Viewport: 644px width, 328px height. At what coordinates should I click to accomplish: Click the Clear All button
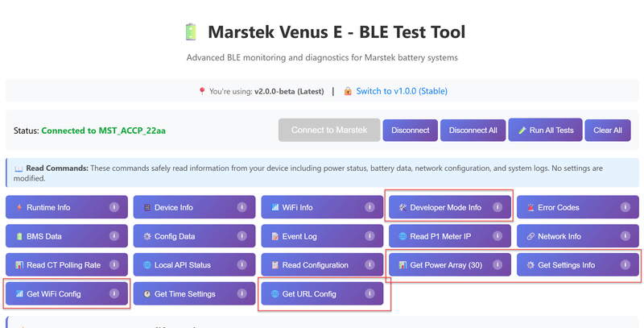(608, 131)
